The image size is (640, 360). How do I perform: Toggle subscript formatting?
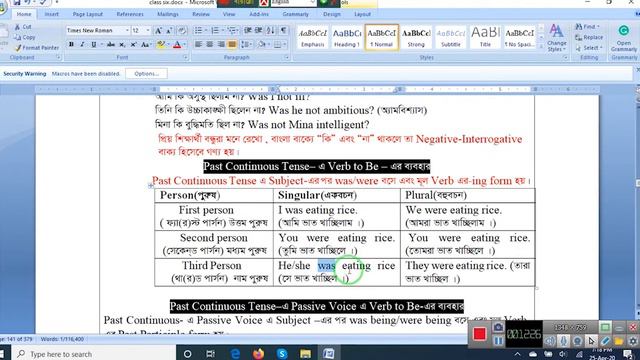(122, 44)
